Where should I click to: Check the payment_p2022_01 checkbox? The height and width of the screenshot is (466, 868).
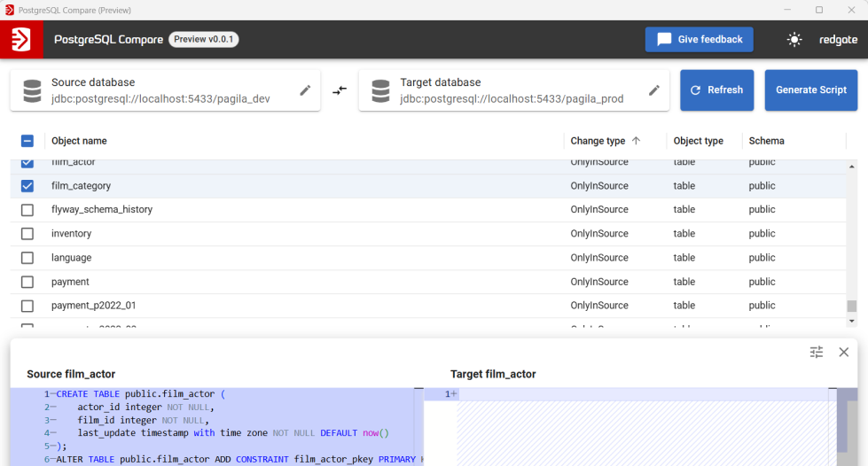[x=27, y=306]
